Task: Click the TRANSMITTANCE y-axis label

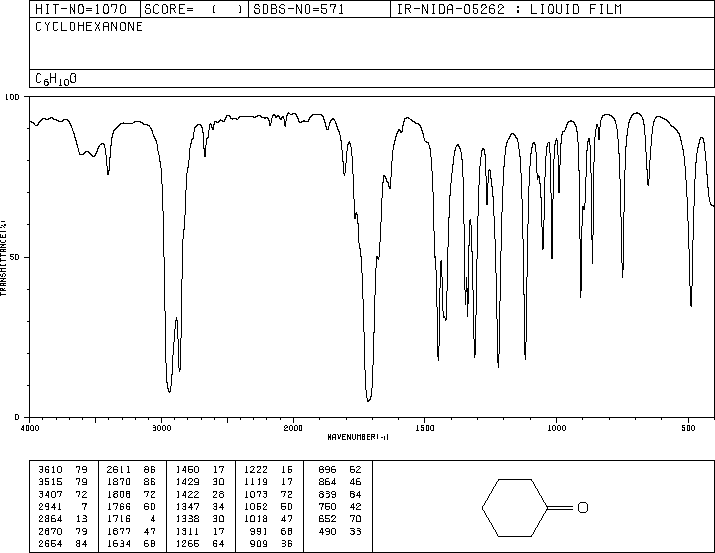Action: click(x=6, y=256)
